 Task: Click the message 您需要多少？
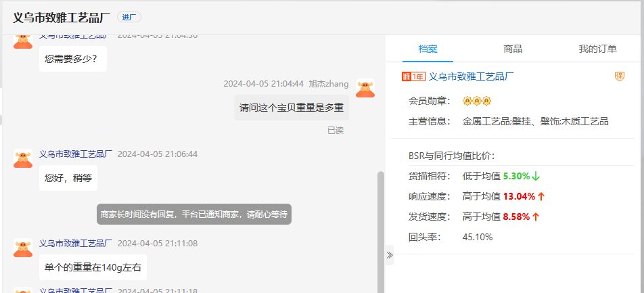[73, 59]
